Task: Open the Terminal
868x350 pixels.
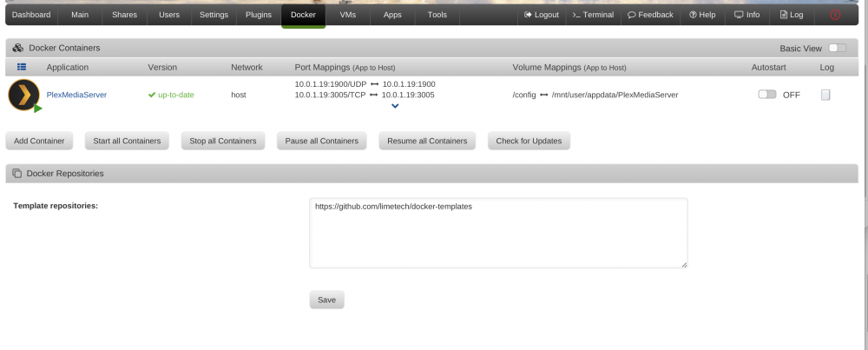Action: coord(593,15)
